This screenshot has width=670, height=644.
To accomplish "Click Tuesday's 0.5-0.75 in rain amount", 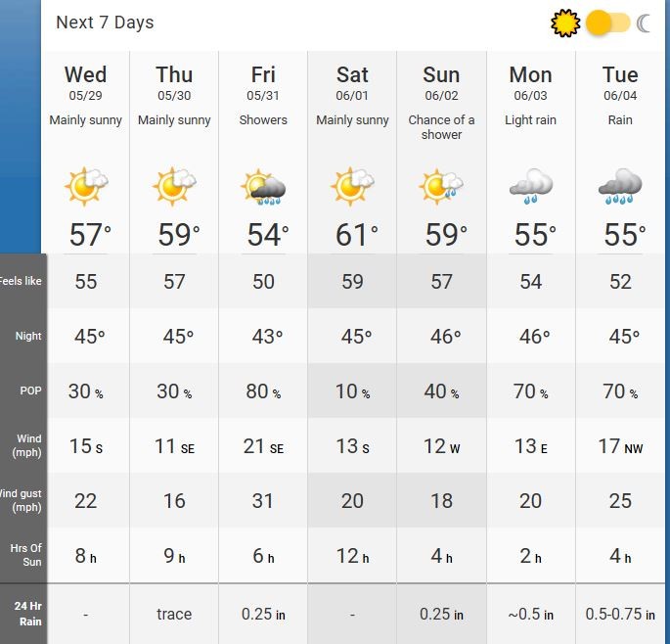I will click(x=620, y=615).
